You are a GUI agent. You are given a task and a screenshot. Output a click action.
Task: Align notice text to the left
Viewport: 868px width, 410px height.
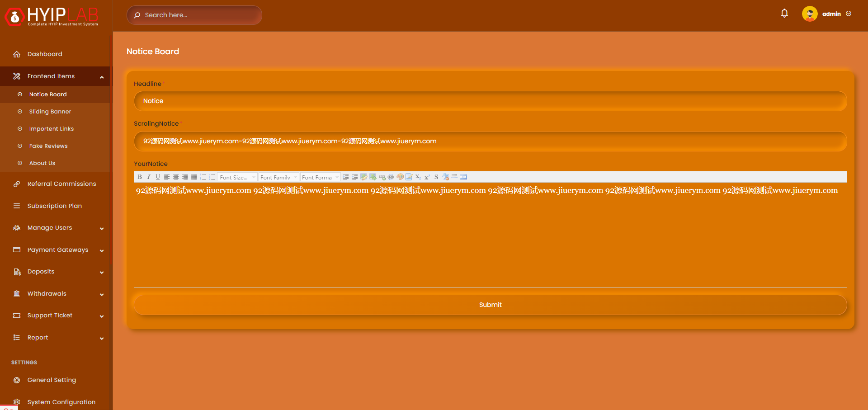pyautogui.click(x=167, y=177)
